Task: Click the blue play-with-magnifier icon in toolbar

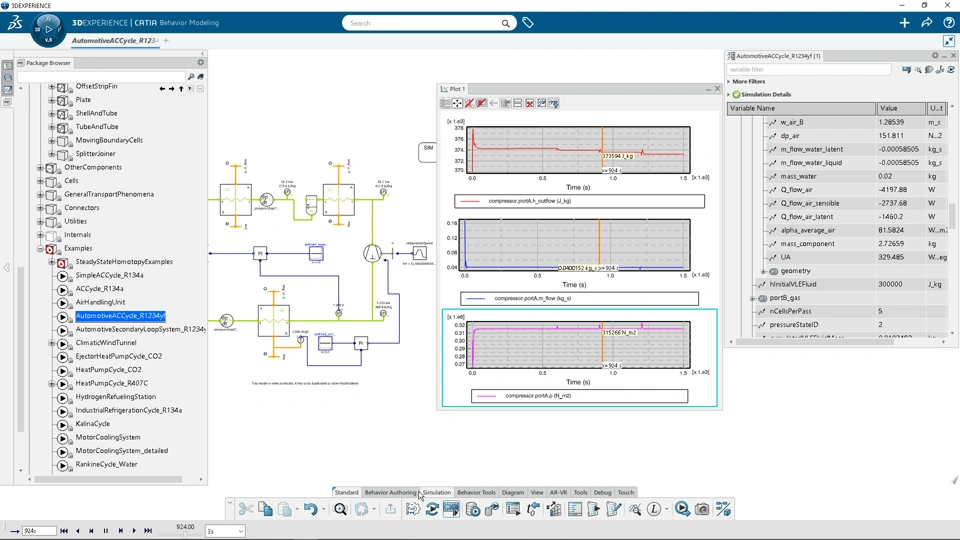Action: [x=682, y=509]
